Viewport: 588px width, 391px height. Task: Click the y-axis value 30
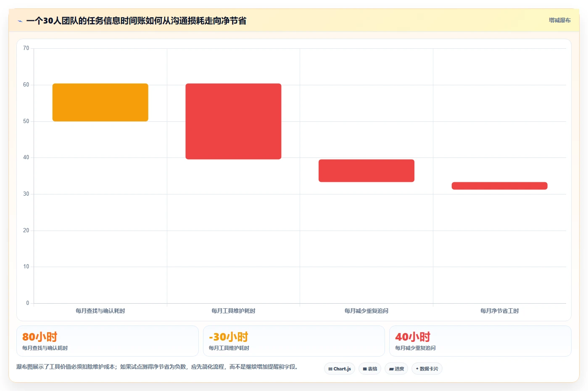26,194
